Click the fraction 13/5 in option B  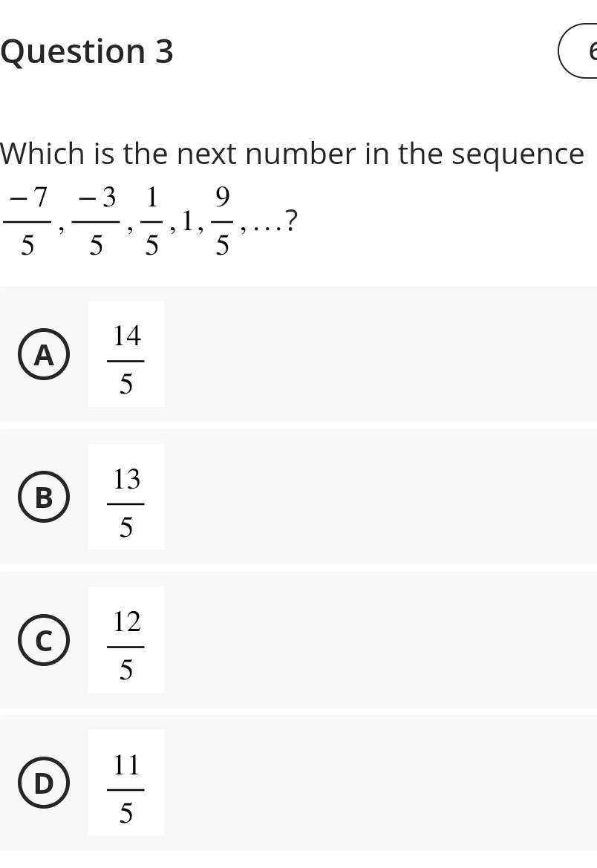coord(126,497)
